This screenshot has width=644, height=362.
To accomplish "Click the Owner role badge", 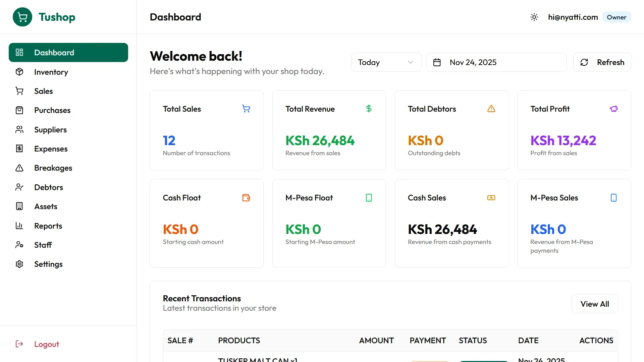I will point(616,17).
